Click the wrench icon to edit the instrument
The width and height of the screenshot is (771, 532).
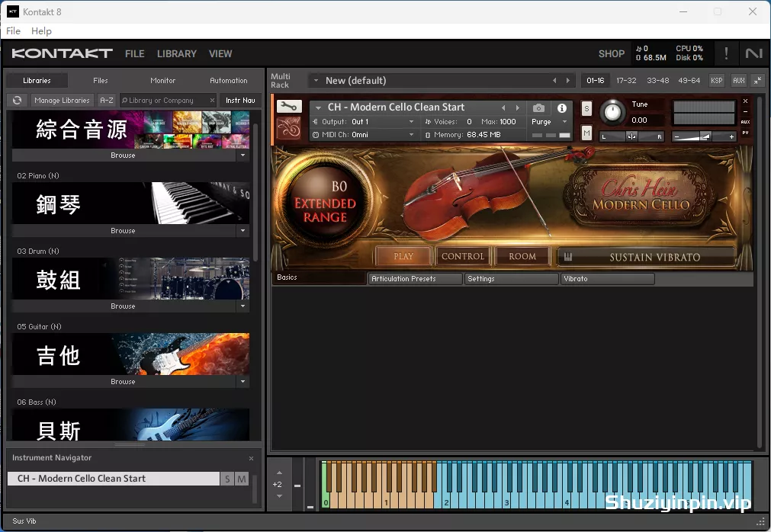click(289, 107)
